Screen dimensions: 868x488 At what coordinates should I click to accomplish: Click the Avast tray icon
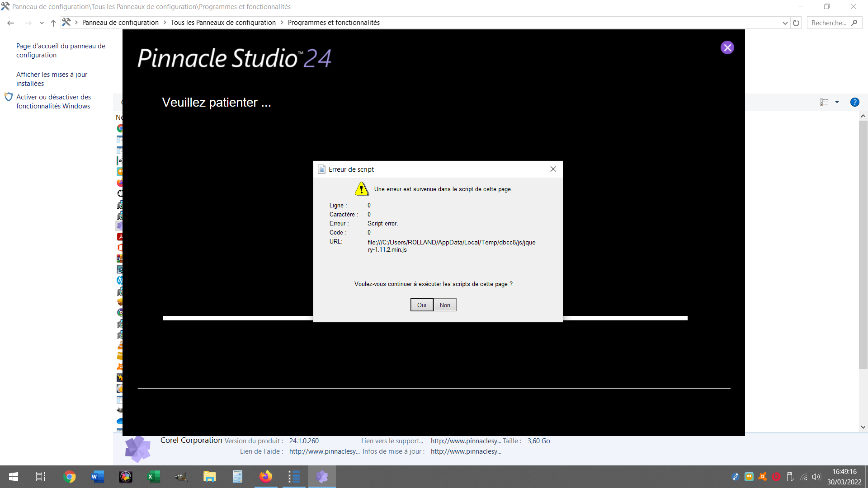763,477
